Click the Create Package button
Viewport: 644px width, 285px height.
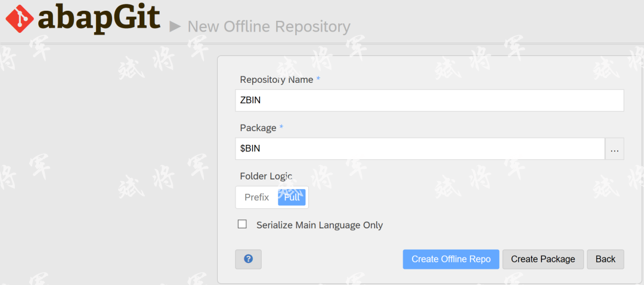pyautogui.click(x=543, y=259)
